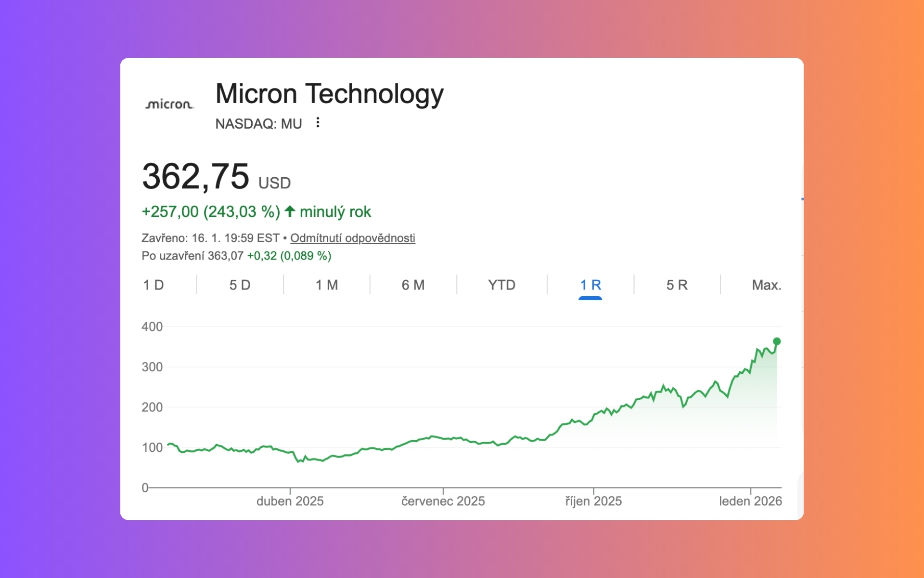This screenshot has height=578, width=924.
Task: Click the after-hours price 363,07
Action: point(226,256)
